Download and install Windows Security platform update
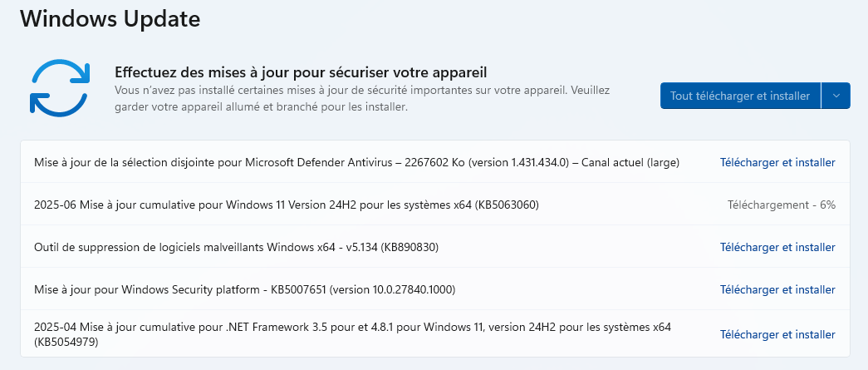The height and width of the screenshot is (370, 868). tap(777, 289)
